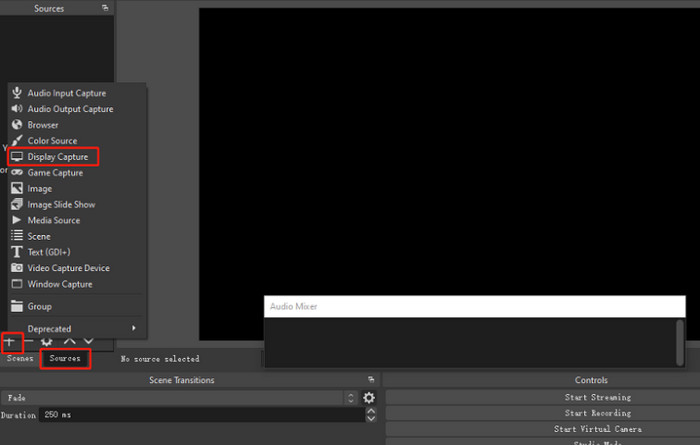Open source properties gear icon

point(47,342)
